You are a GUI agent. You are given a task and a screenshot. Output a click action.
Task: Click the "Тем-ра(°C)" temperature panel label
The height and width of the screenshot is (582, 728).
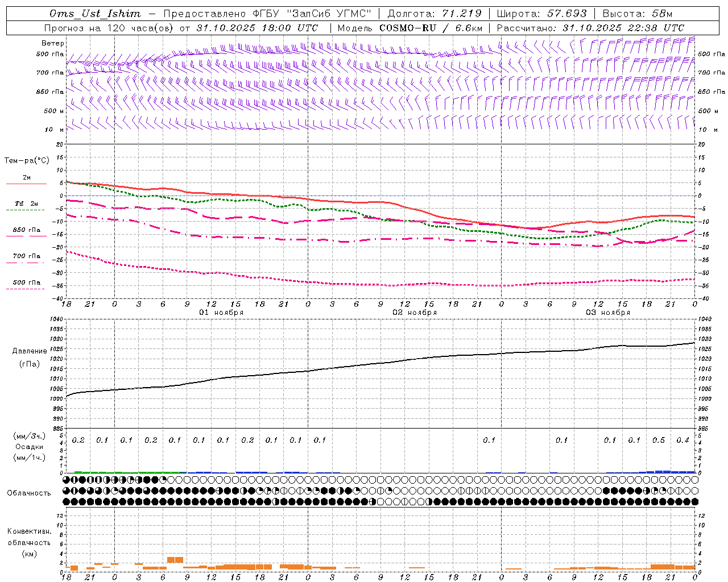point(27,161)
